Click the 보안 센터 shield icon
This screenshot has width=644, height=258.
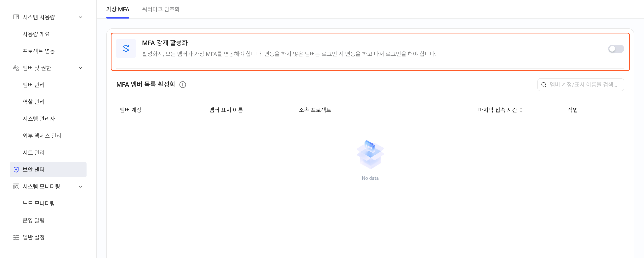[x=16, y=170]
